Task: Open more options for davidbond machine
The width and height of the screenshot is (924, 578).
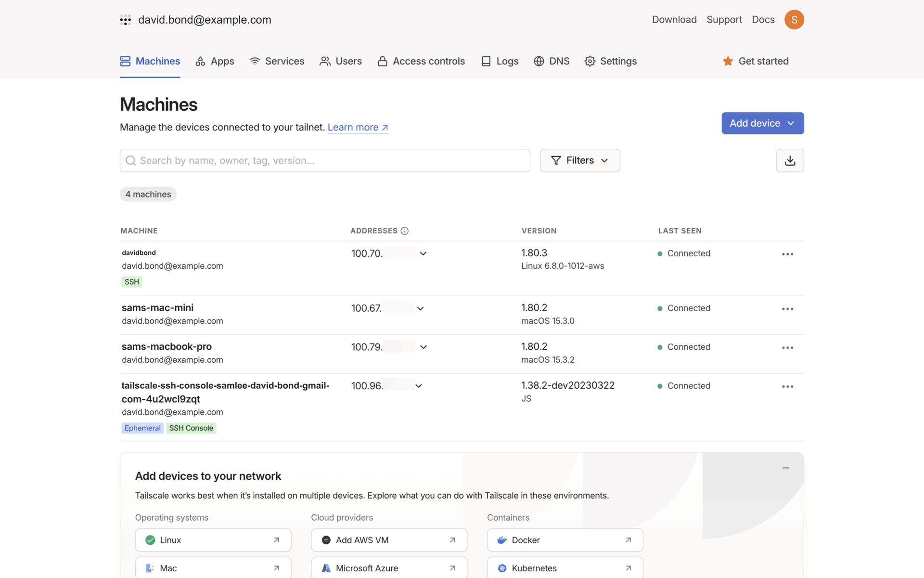Action: point(787,254)
